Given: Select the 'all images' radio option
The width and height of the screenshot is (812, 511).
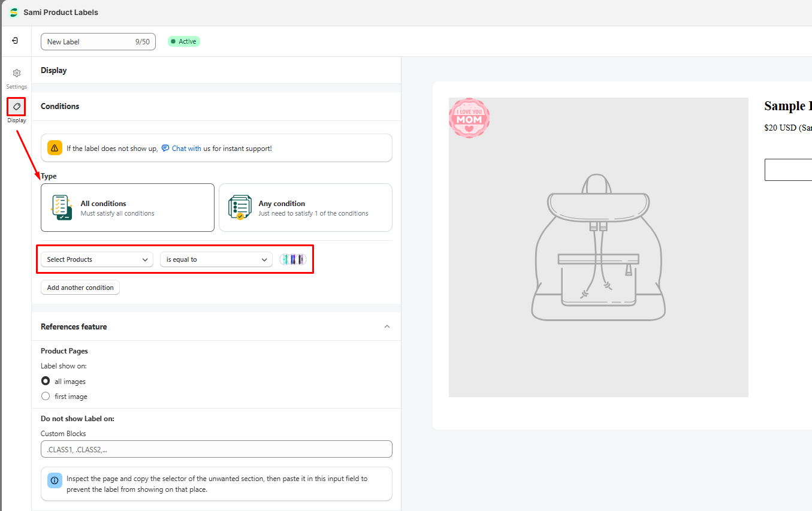Looking at the screenshot, I should (46, 381).
